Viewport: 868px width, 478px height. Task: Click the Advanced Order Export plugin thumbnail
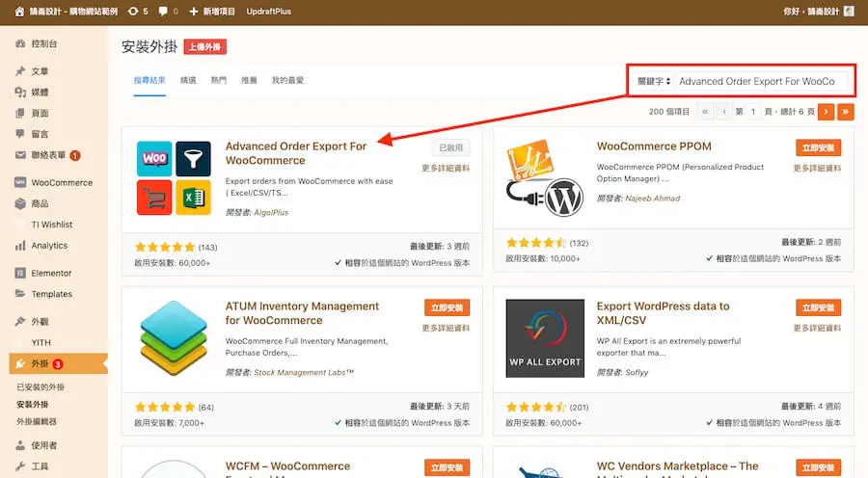click(174, 178)
